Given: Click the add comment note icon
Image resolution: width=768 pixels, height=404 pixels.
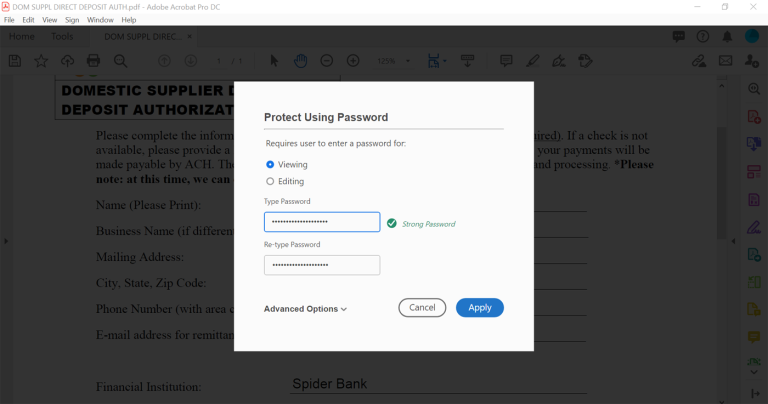Looking at the screenshot, I should (506, 61).
